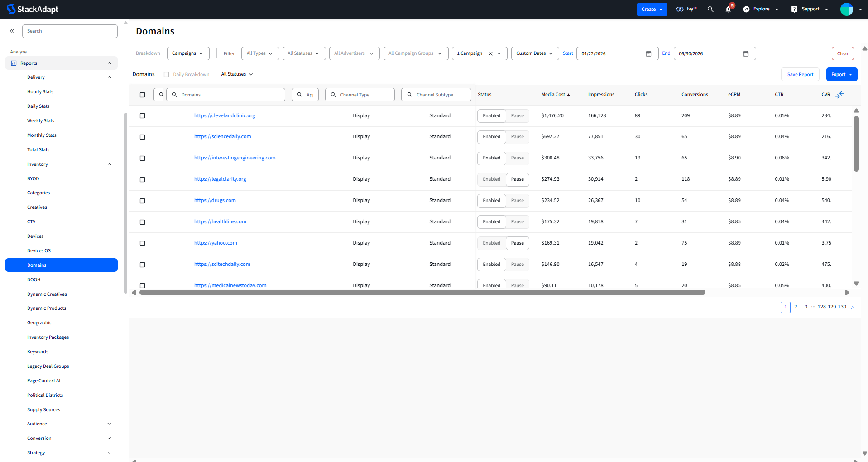Open Daily Stats report
Screen dimensions: 868x462
coord(38,106)
